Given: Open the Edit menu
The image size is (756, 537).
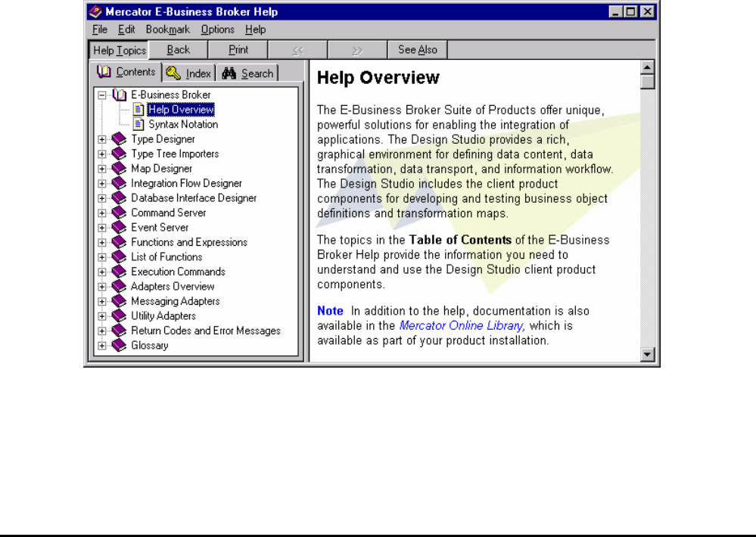Looking at the screenshot, I should point(126,29).
